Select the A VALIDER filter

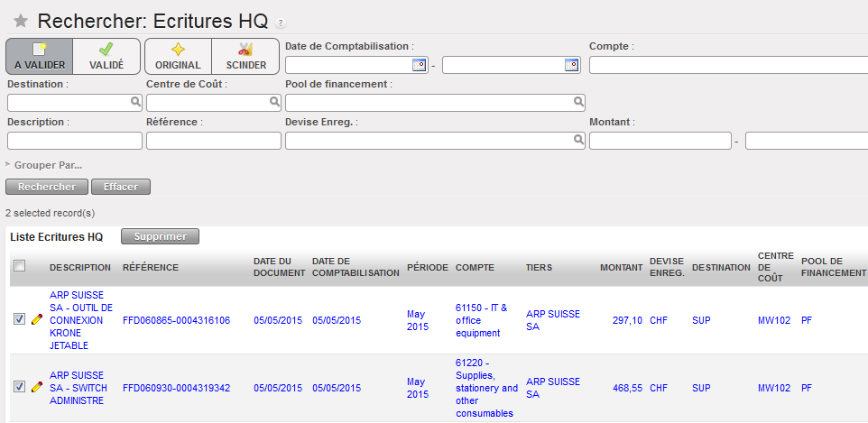(x=39, y=56)
